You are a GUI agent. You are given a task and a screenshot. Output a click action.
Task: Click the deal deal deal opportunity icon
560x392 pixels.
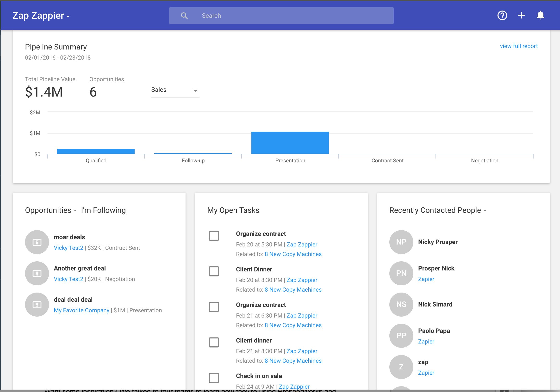click(37, 305)
